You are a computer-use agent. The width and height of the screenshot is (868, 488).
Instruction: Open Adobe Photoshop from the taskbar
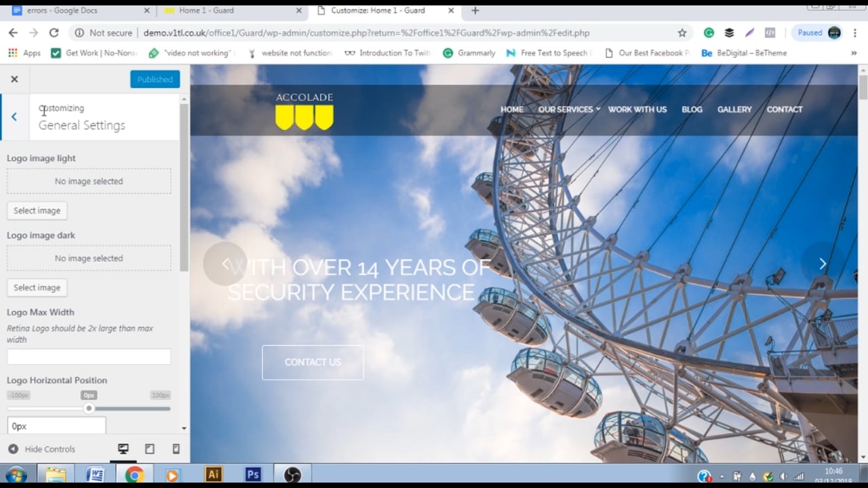click(253, 475)
